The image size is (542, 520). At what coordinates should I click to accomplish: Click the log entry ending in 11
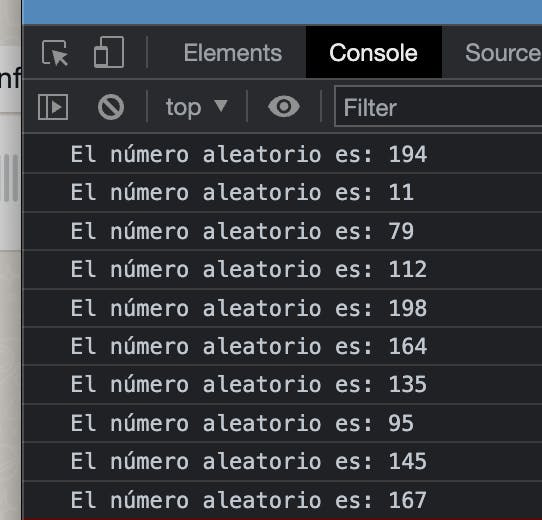(x=282, y=193)
